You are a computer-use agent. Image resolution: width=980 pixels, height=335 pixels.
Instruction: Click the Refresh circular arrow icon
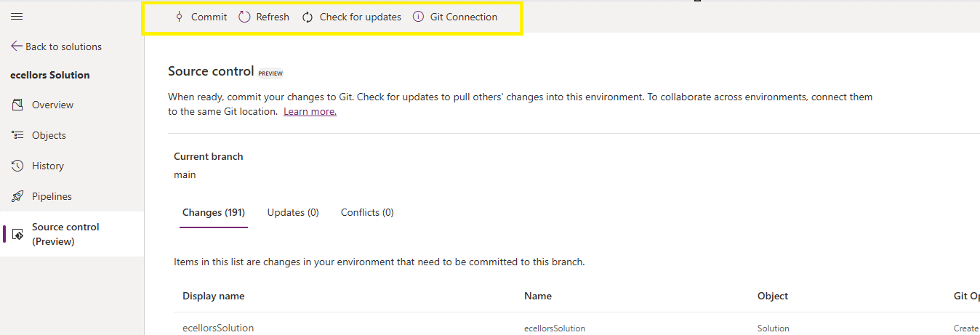tap(244, 17)
